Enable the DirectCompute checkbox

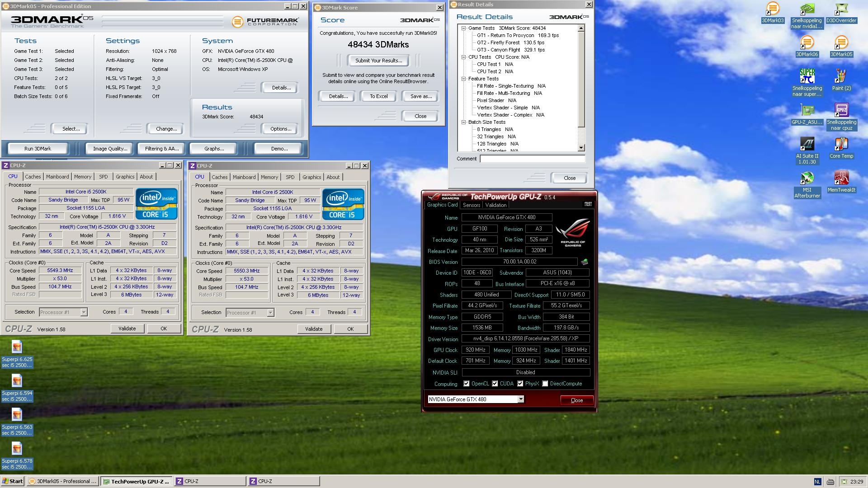point(545,384)
